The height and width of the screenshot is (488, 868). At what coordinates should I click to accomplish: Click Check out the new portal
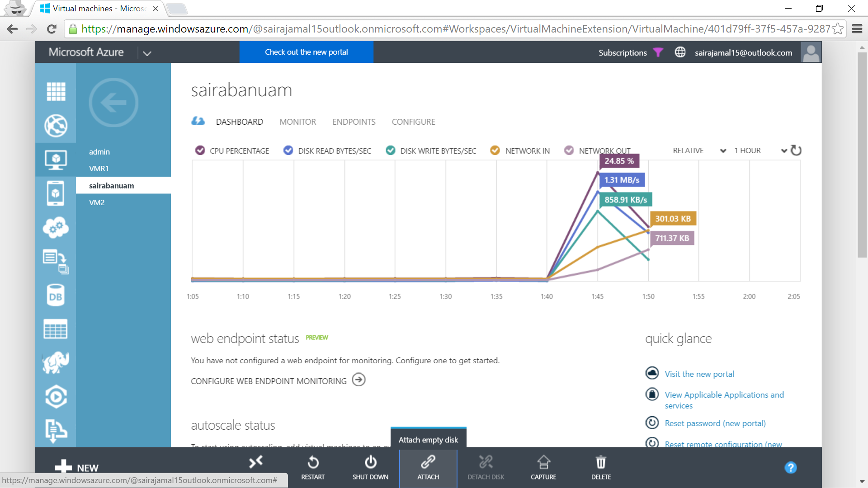coord(306,52)
